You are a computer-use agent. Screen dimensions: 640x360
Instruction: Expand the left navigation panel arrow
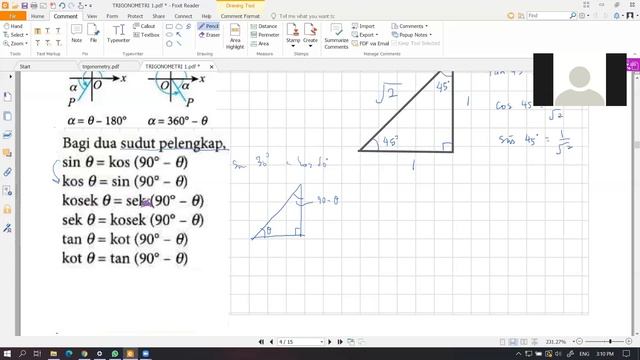(11, 76)
